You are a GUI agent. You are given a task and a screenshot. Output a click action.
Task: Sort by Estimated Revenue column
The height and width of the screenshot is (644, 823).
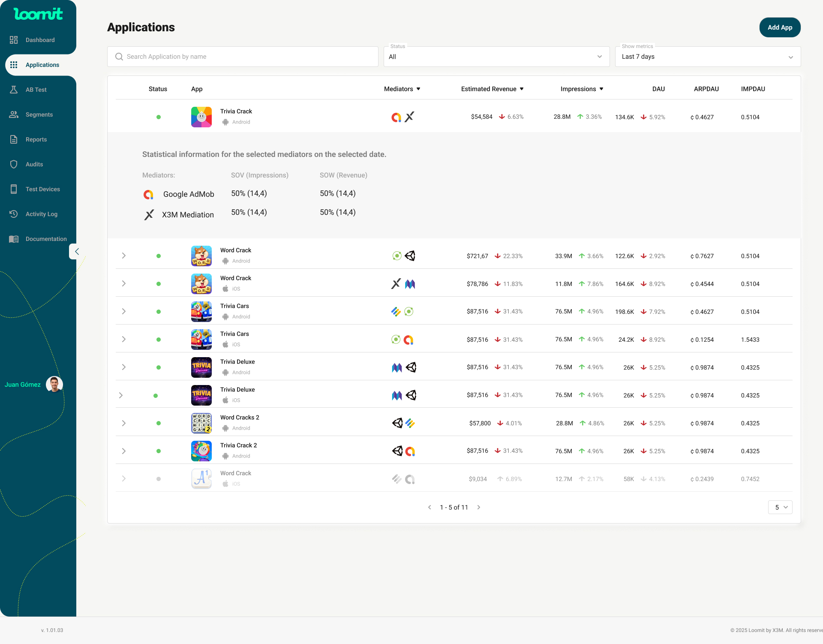(493, 89)
